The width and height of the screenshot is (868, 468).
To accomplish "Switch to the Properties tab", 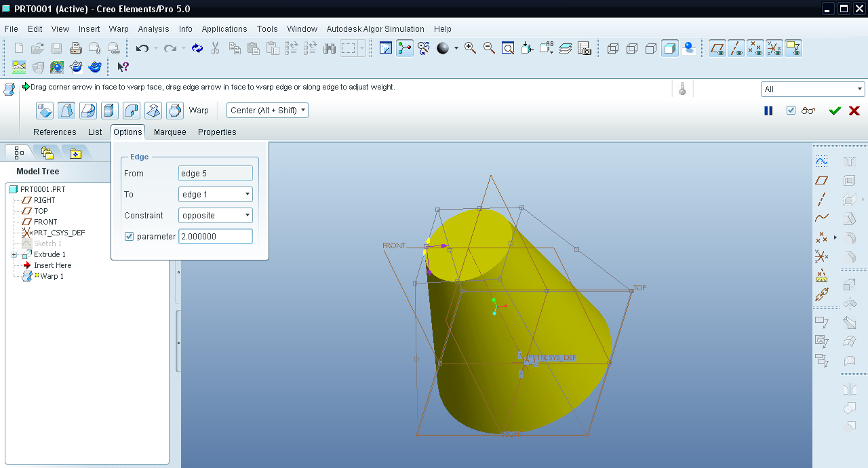I will point(217,132).
